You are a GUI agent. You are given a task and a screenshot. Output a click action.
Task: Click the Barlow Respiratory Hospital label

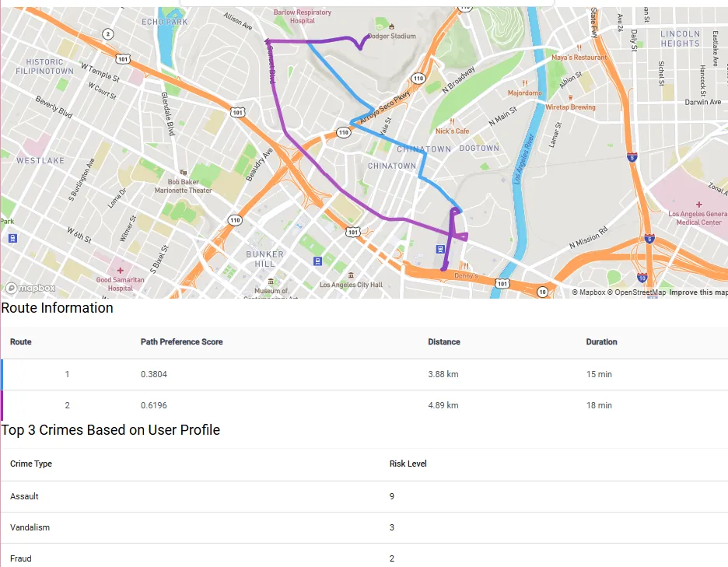303,16
